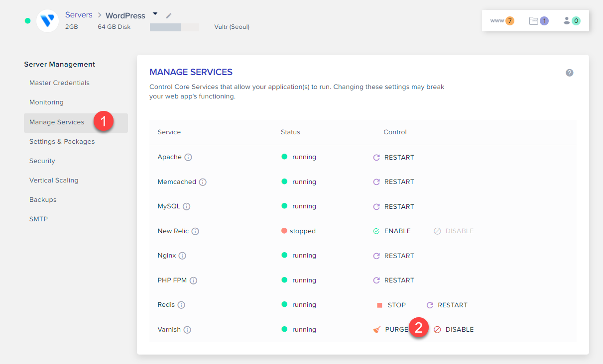
Task: Click the Service column header
Action: [169, 132]
